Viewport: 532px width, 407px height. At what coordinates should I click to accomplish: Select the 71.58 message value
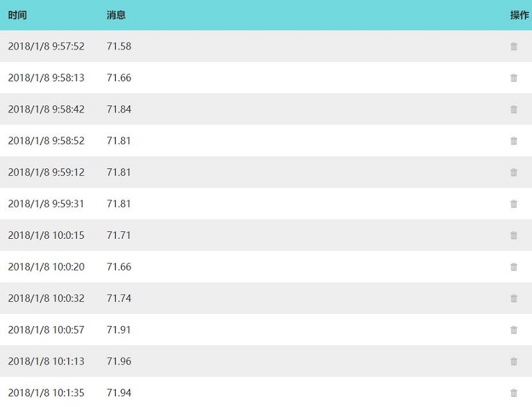coord(119,46)
